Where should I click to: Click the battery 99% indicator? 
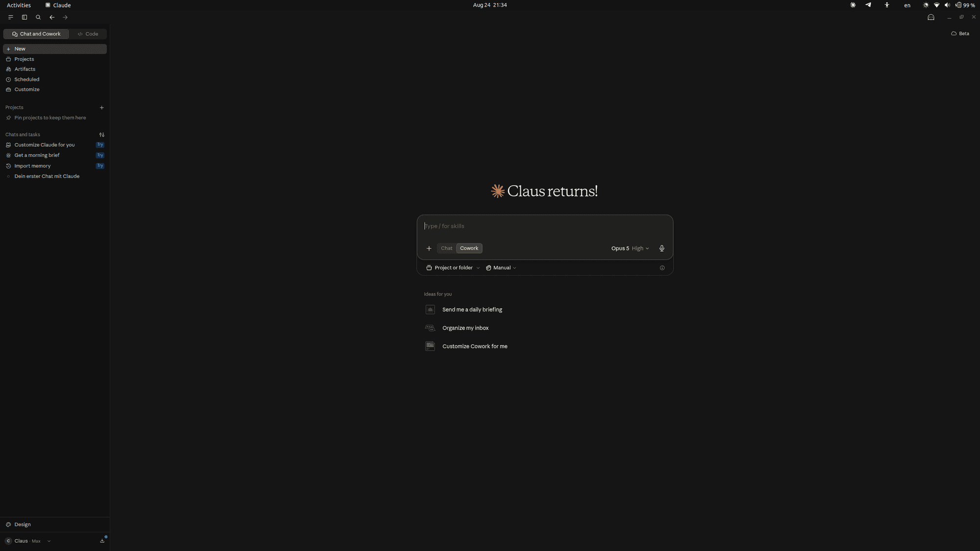965,5
